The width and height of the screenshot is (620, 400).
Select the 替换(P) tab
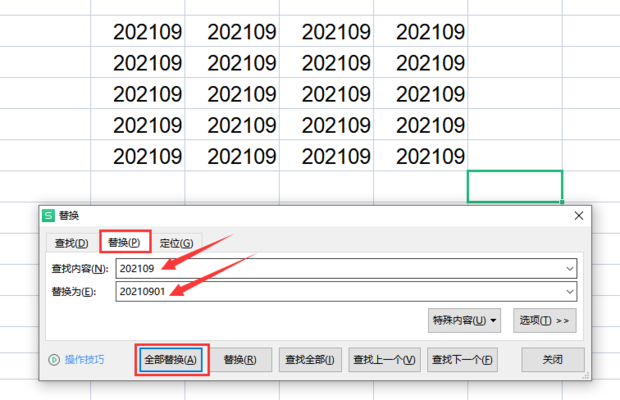click(124, 242)
